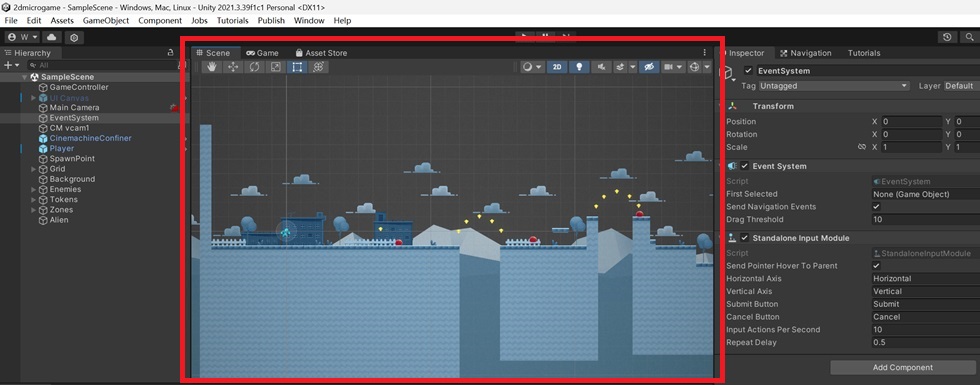Screen dimensions: 980x385
Task: Expand the Tokens object in Hierarchy
Action: tap(33, 199)
